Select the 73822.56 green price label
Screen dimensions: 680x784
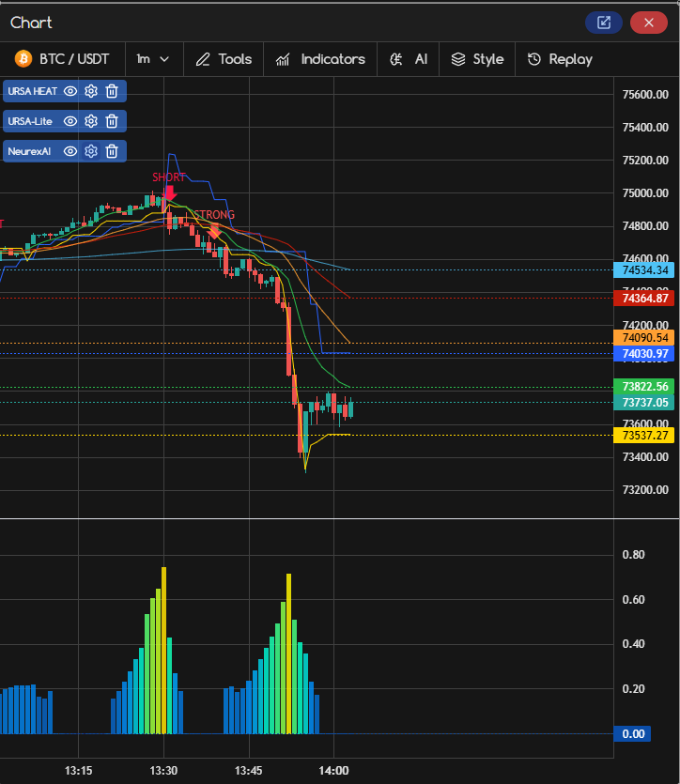tap(644, 387)
